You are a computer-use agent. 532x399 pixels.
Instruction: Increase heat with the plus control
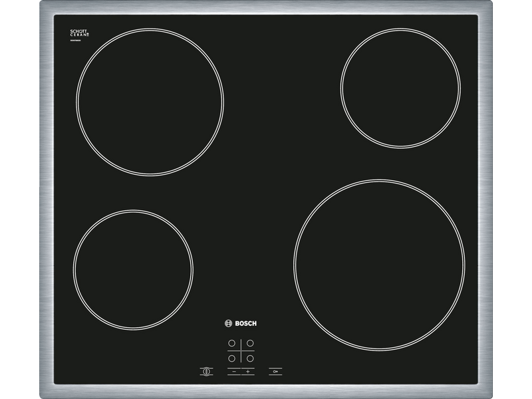point(248,371)
